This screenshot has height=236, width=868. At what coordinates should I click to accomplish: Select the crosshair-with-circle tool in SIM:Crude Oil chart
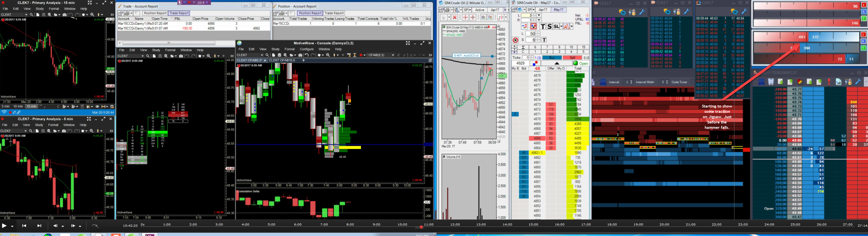coord(473,17)
